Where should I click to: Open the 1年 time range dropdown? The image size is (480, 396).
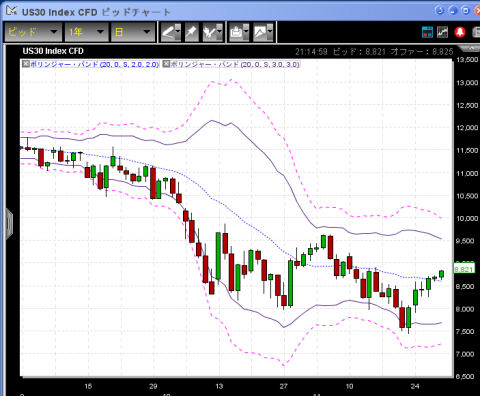click(x=86, y=32)
